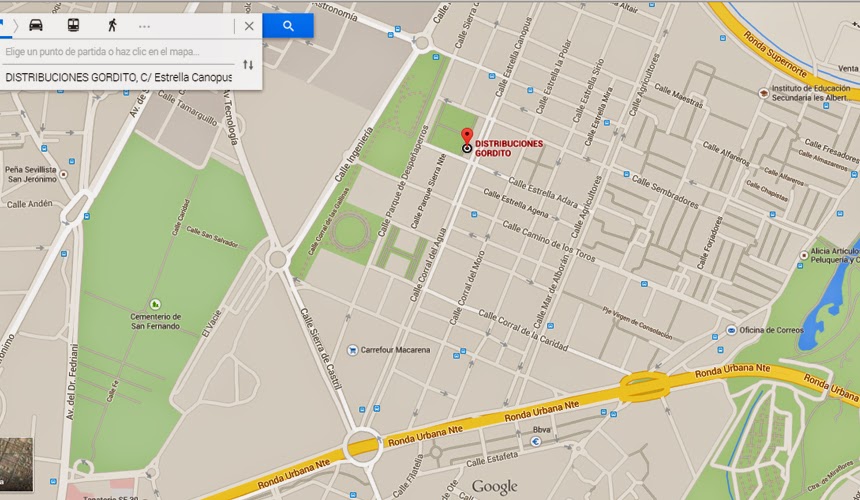The image size is (860, 500).
Task: Select Cementerio de San Fernando marker
Action: click(155, 304)
